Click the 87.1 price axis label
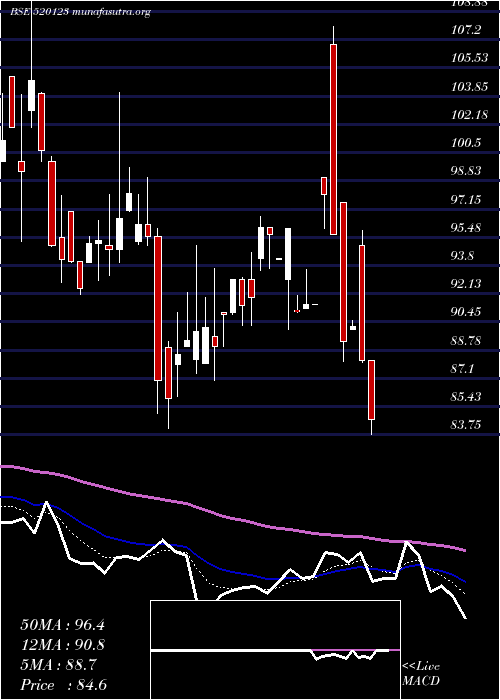The width and height of the screenshot is (500, 700). pyautogui.click(x=463, y=369)
